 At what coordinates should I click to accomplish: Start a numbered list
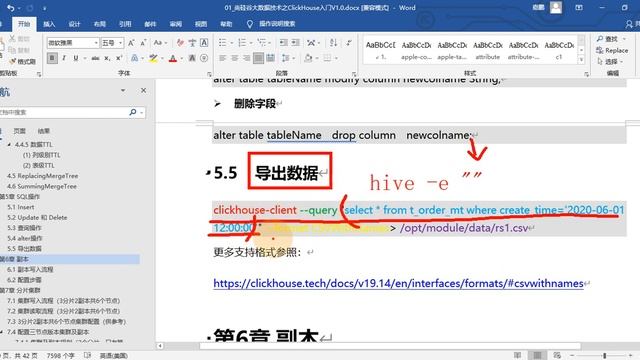pyautogui.click(x=242, y=43)
